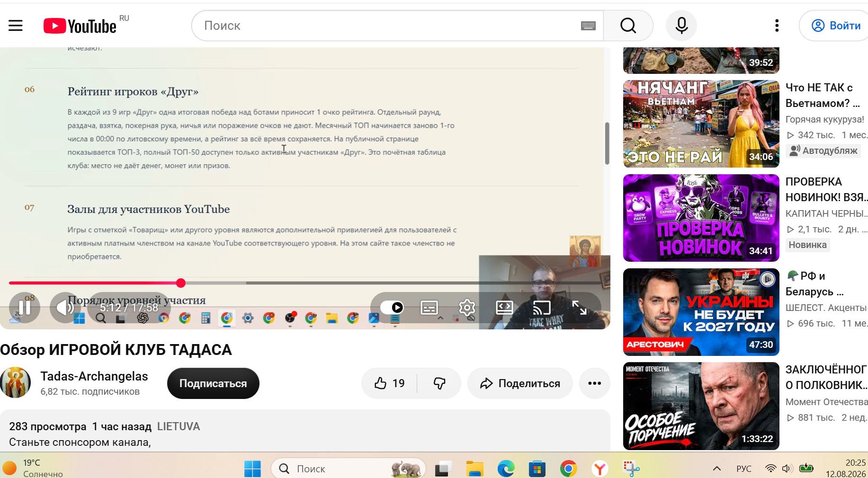
Task: Open the battery status tray icon
Action: [x=806, y=469]
